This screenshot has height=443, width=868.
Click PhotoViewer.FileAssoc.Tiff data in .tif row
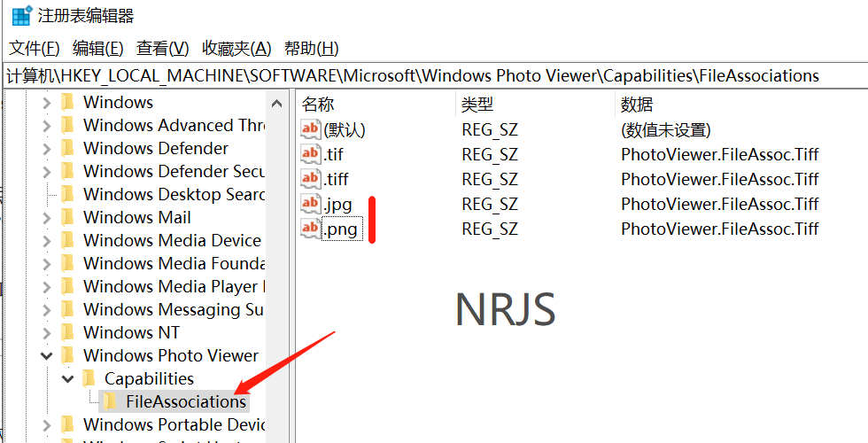(719, 154)
